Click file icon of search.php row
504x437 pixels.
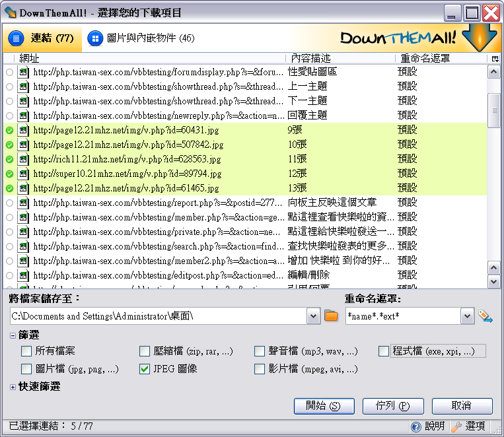click(23, 246)
